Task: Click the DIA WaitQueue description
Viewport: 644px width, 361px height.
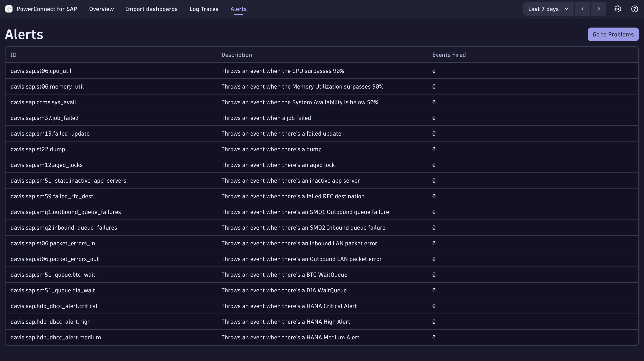Action: [x=284, y=290]
